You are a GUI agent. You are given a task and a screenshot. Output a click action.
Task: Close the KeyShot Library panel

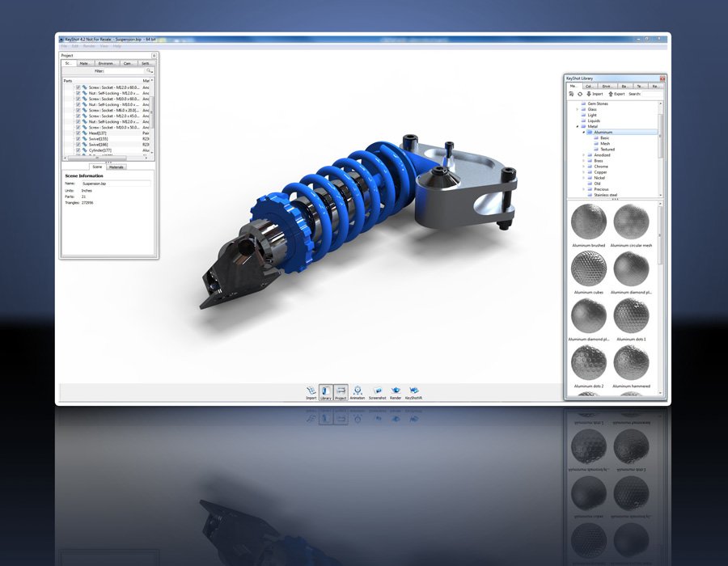[662, 78]
